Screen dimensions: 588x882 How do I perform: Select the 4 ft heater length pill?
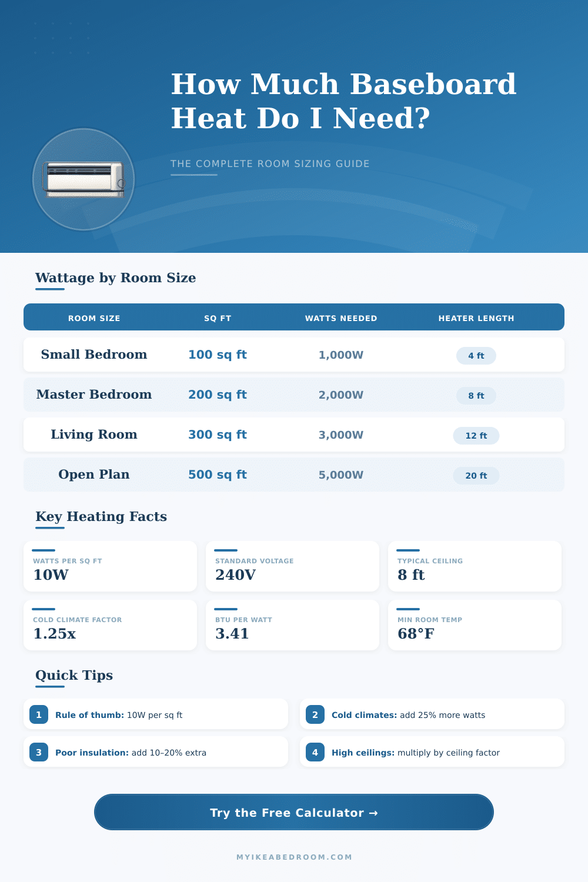click(x=476, y=356)
